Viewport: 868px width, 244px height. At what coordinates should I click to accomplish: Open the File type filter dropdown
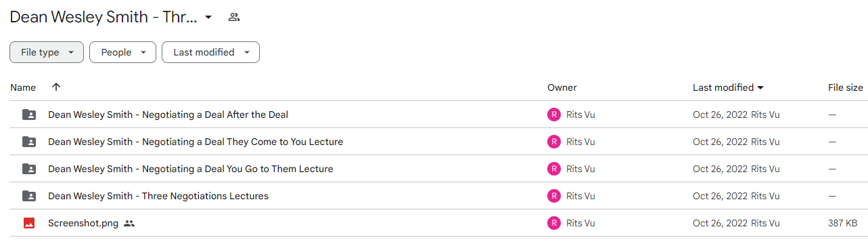coord(47,52)
